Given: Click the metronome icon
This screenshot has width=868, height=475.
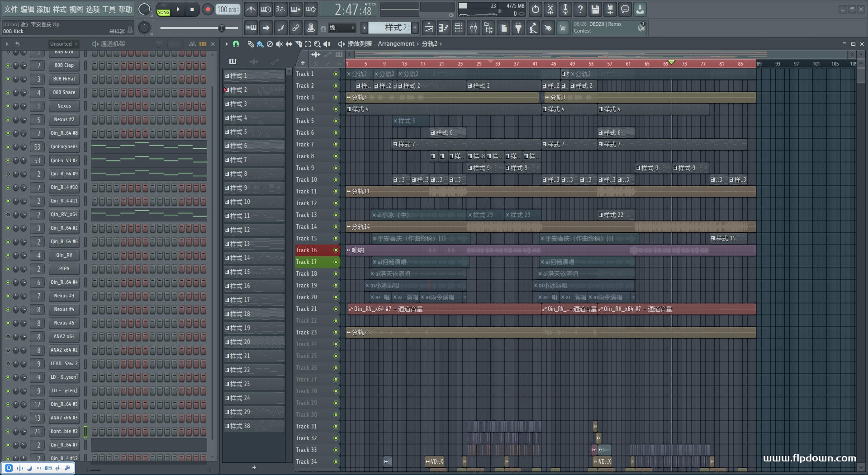Looking at the screenshot, I should (x=251, y=9).
